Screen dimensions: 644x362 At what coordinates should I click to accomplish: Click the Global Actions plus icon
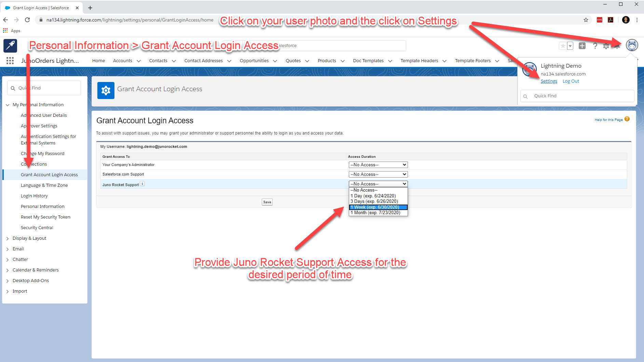(x=581, y=45)
